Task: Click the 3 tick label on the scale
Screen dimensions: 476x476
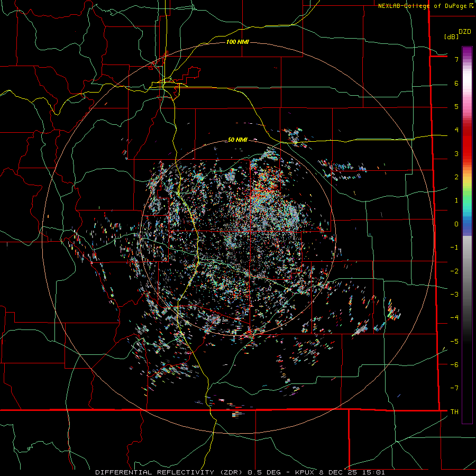Action: click(x=456, y=153)
